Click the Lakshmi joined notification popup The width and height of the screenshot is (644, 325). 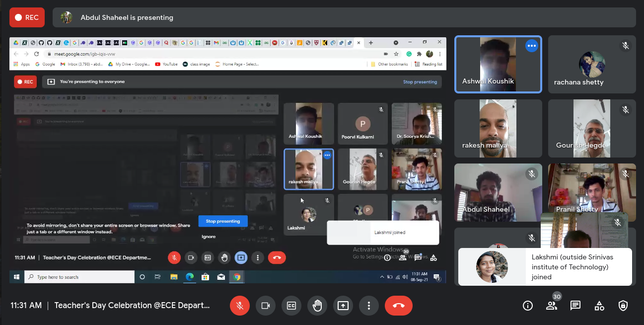545,267
